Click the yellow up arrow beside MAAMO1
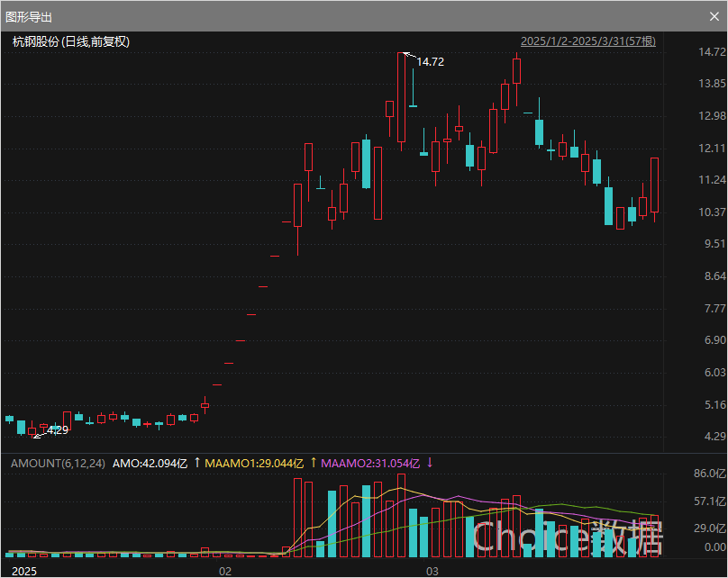The width and height of the screenshot is (728, 578). (314, 463)
